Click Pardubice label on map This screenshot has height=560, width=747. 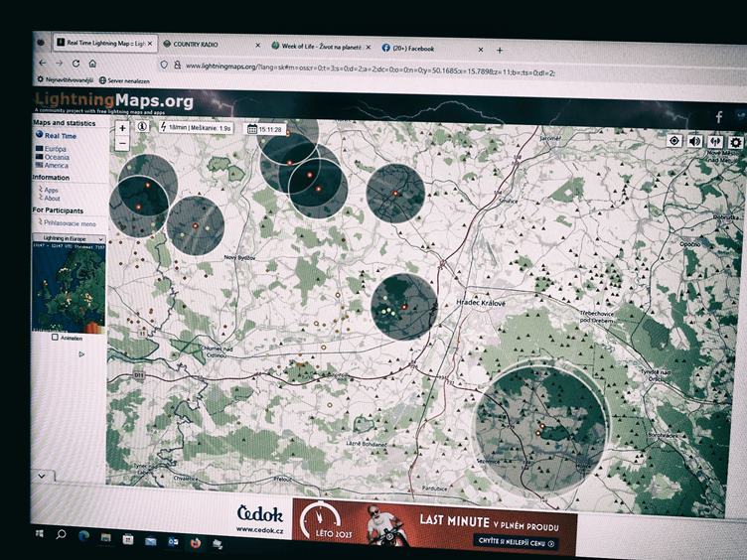coord(434,489)
